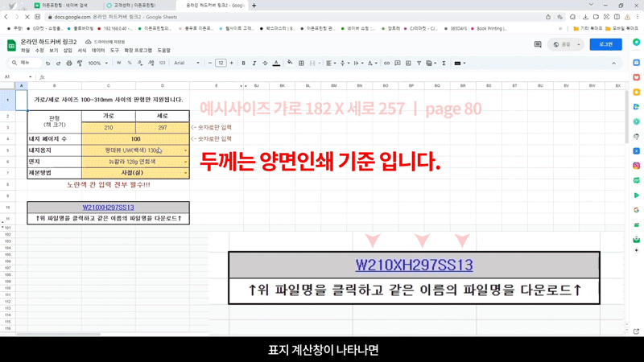
Task: Toggle strikethrough formatting
Action: click(265, 64)
